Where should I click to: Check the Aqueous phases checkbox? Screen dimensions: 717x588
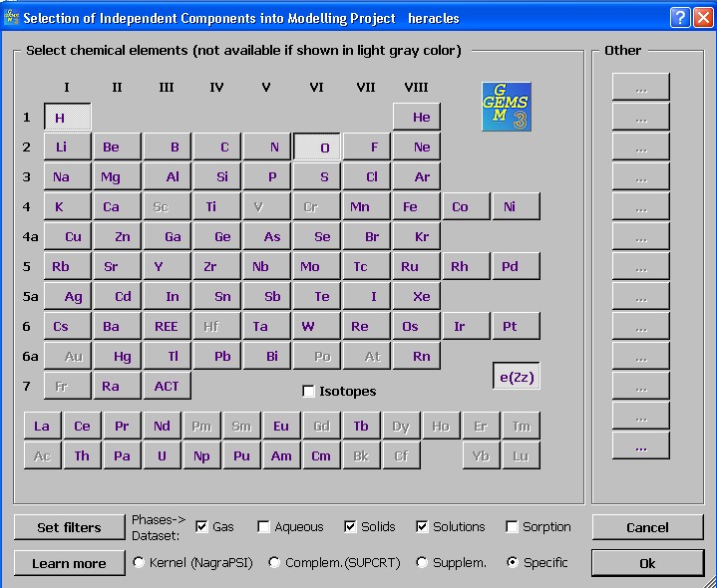click(263, 527)
